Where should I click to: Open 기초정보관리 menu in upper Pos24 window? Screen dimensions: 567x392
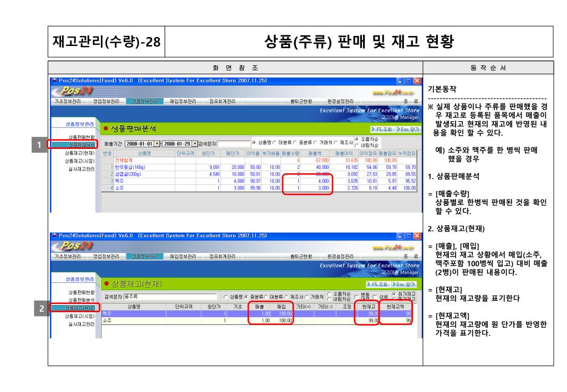pos(68,101)
